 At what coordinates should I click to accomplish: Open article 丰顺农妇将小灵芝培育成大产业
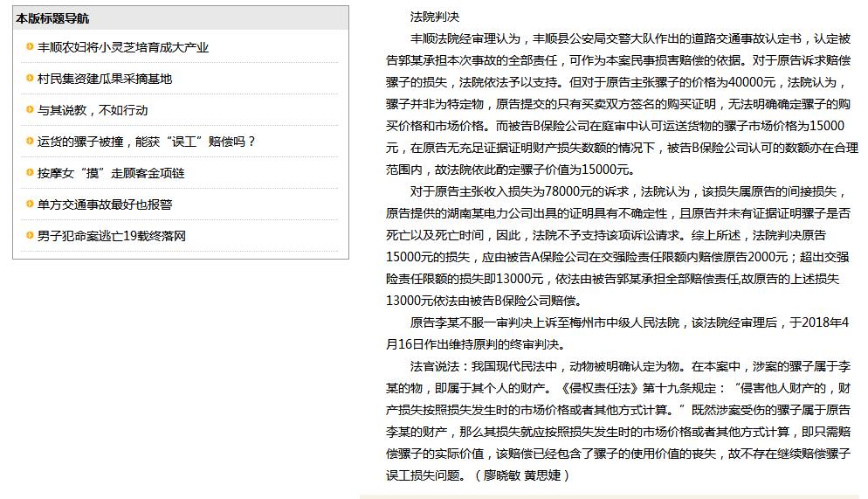pyautogui.click(x=123, y=48)
